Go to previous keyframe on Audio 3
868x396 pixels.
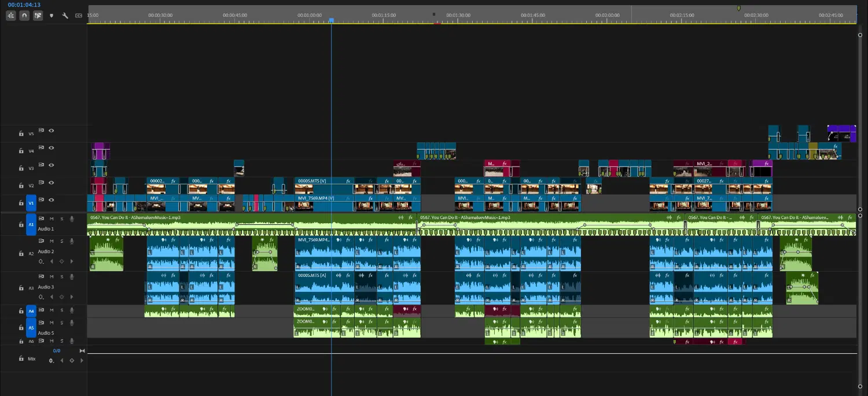click(52, 297)
